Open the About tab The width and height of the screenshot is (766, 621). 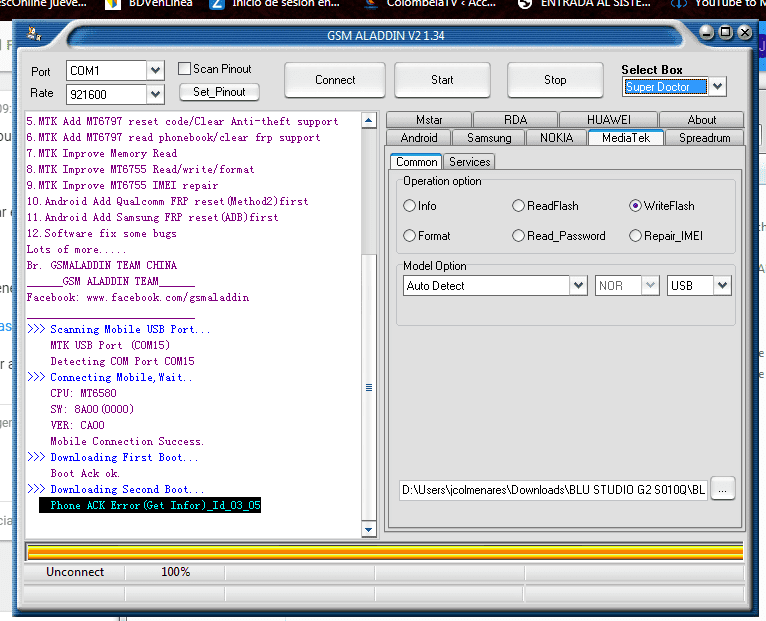click(x=702, y=120)
